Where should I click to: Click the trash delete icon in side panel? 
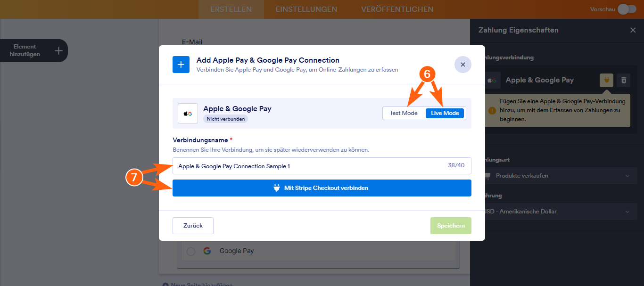coord(624,80)
